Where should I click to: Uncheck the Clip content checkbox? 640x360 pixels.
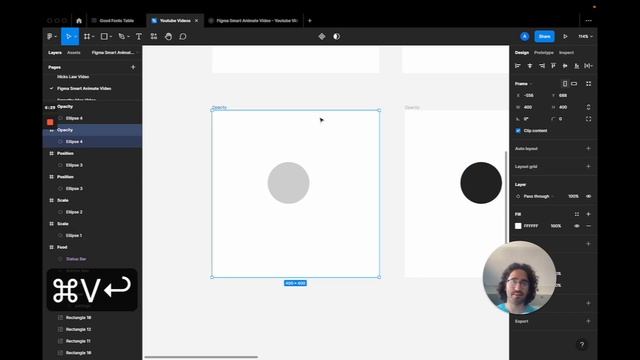point(518,131)
